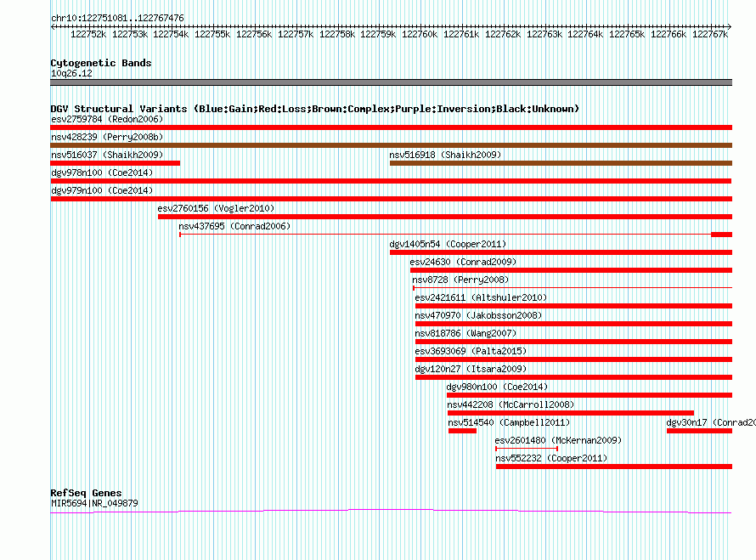This screenshot has width=756, height=560.
Task: Click the nsv442208 (McCarroll2008) label
Action: [511, 404]
